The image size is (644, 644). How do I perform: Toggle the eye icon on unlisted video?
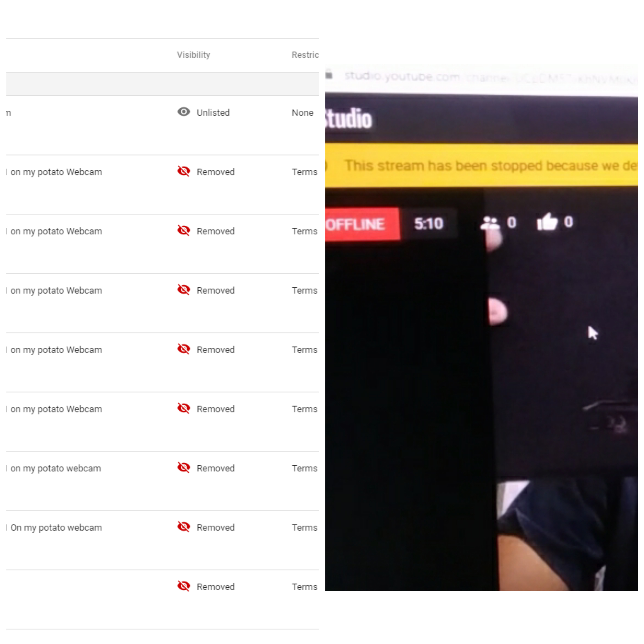[x=183, y=112]
